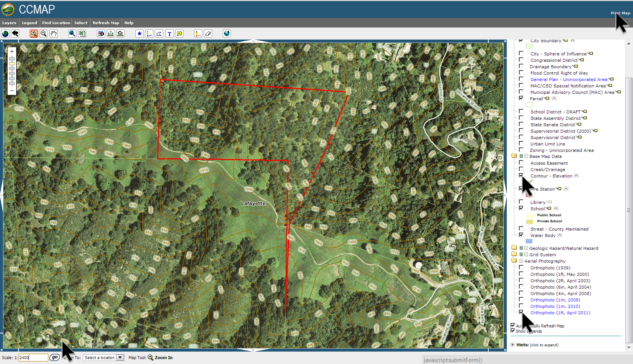Collapse the School legend caret

pyautogui.click(x=556, y=208)
